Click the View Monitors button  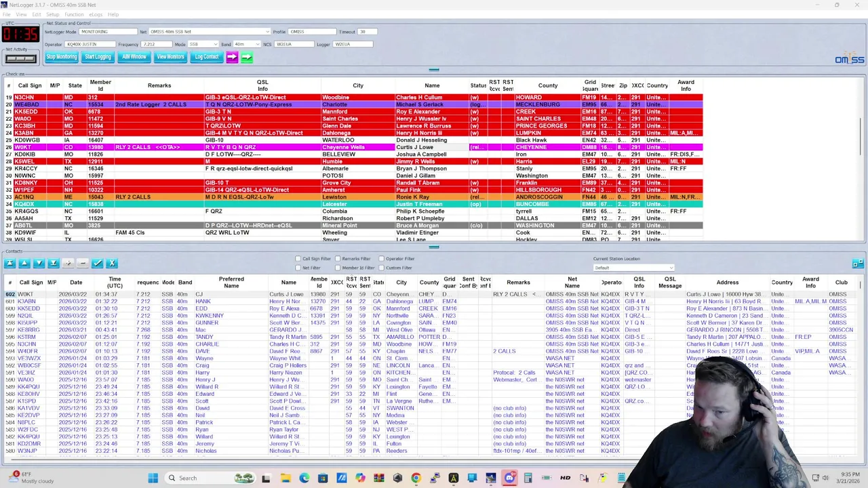pyautogui.click(x=170, y=57)
